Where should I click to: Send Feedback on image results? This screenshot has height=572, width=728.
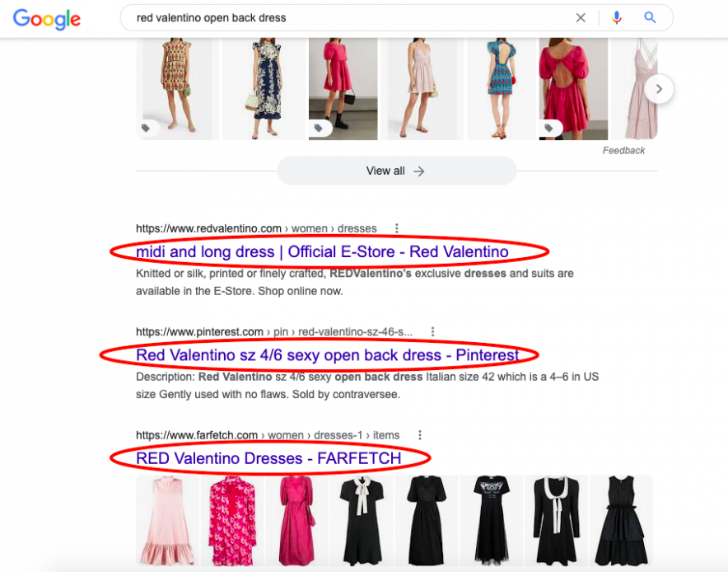623,151
